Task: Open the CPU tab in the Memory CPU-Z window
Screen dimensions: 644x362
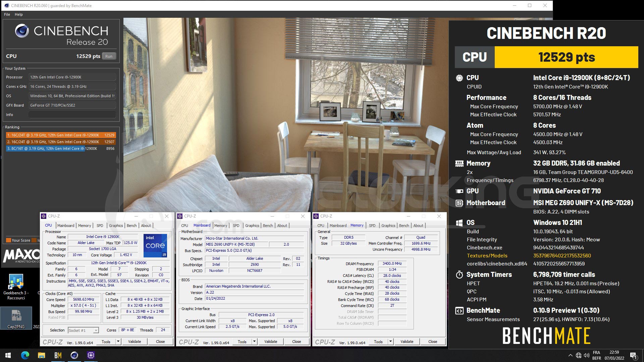Action: [x=321, y=226]
